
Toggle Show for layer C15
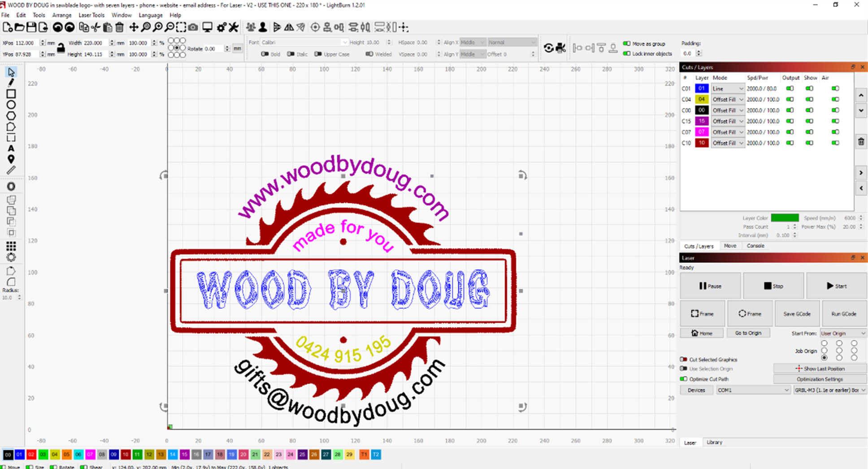pyautogui.click(x=809, y=121)
